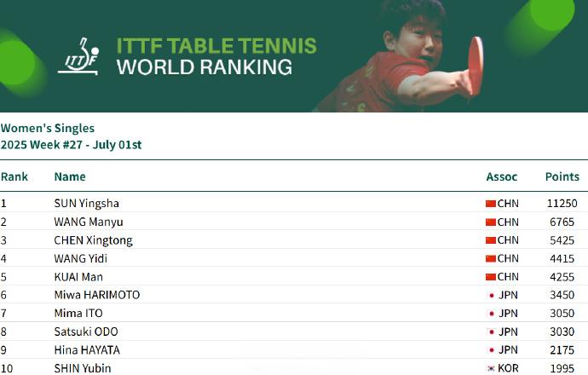Screen dimensions: 588x375
Task: Click the Name column header
Action: [x=70, y=176]
